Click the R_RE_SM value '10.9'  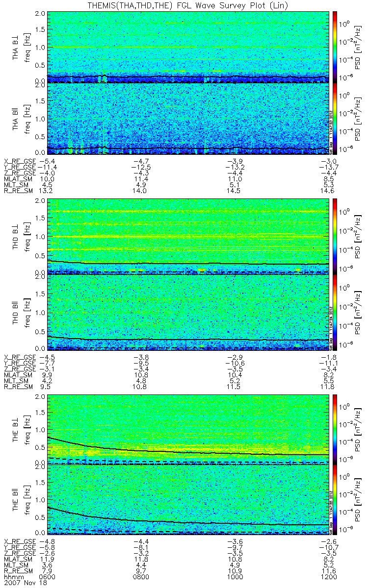[235, 571]
